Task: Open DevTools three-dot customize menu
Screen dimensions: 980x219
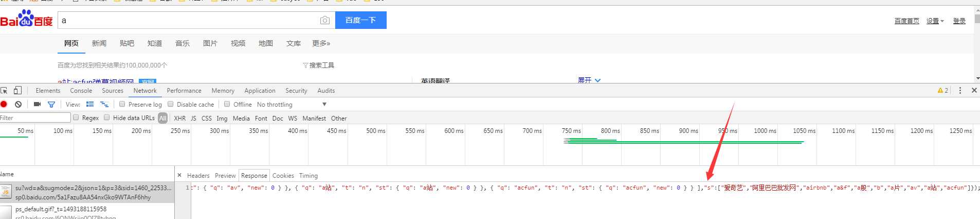Action: (x=960, y=90)
